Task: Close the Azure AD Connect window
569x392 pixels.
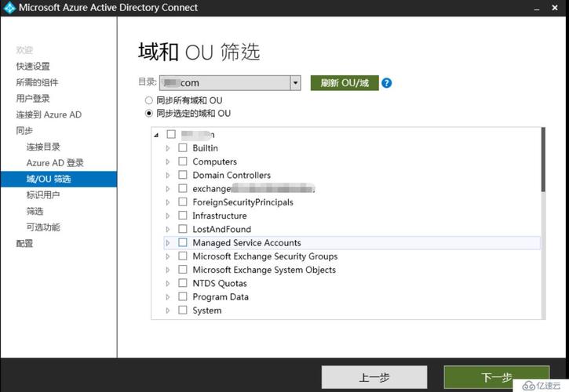Action: click(555, 8)
